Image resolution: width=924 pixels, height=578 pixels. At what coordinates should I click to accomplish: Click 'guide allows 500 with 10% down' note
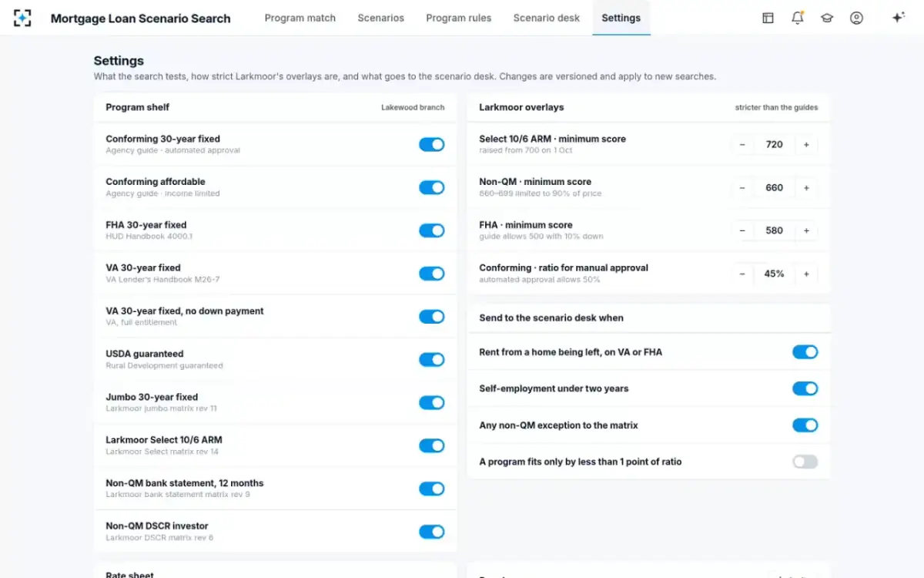[541, 237]
